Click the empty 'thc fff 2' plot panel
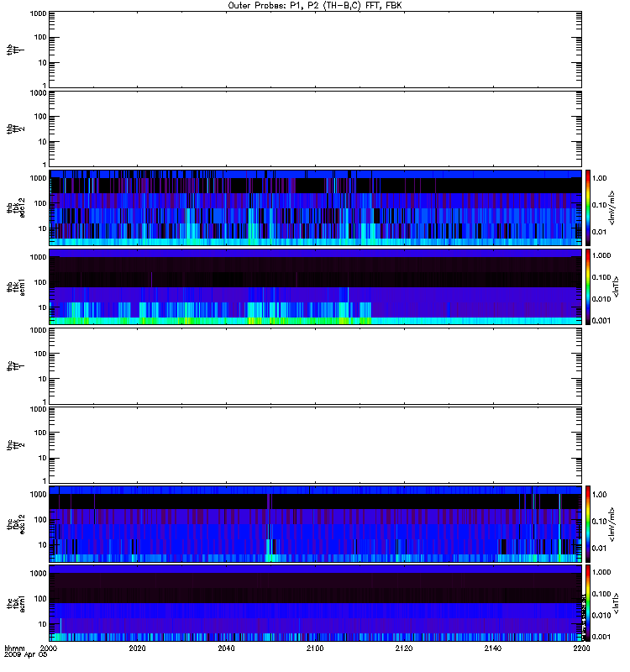Image resolution: width=630 pixels, height=672 pixels. 316,445
